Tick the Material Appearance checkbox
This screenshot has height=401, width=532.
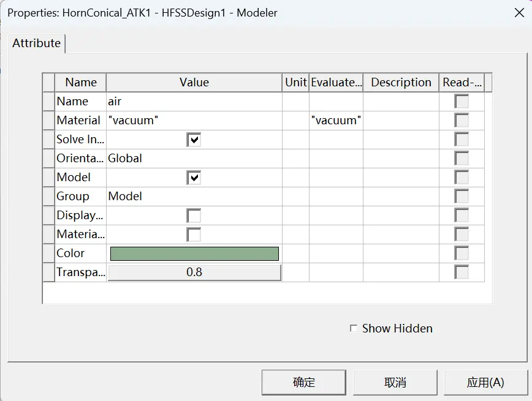[194, 234]
